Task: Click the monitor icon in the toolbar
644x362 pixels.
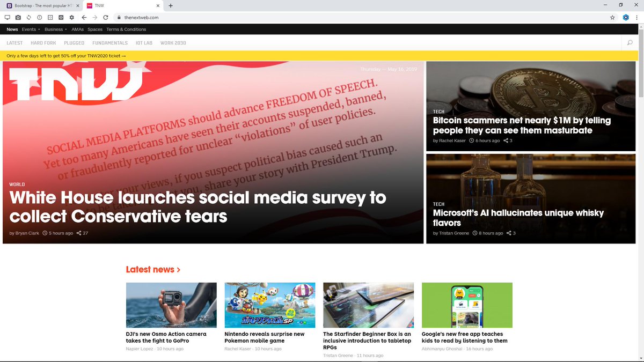Action: 7,17
